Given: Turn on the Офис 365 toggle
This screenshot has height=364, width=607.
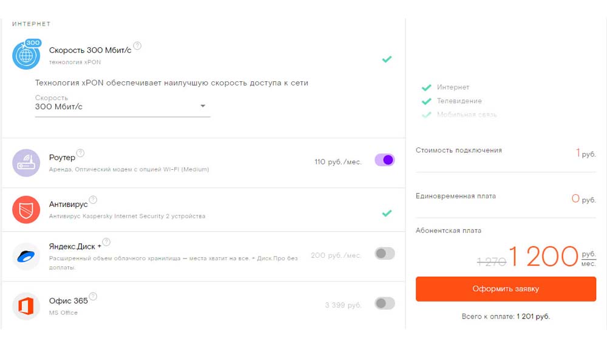Looking at the screenshot, I should point(385,303).
